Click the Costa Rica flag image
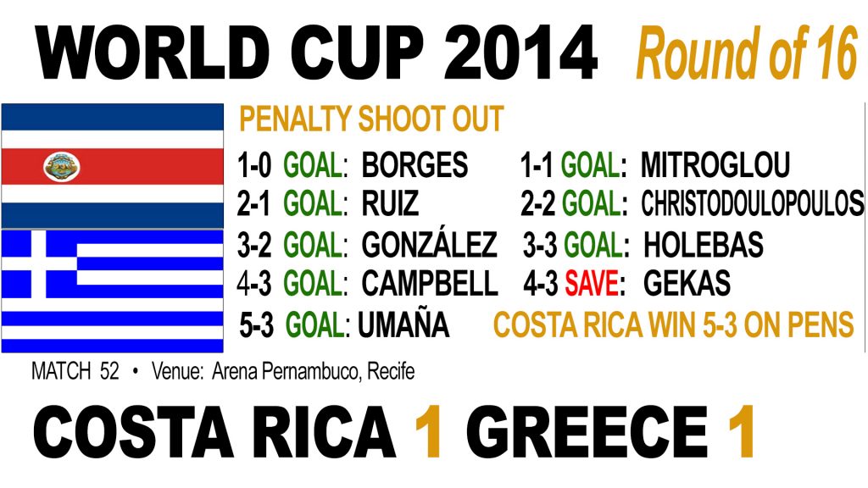 pos(113,165)
